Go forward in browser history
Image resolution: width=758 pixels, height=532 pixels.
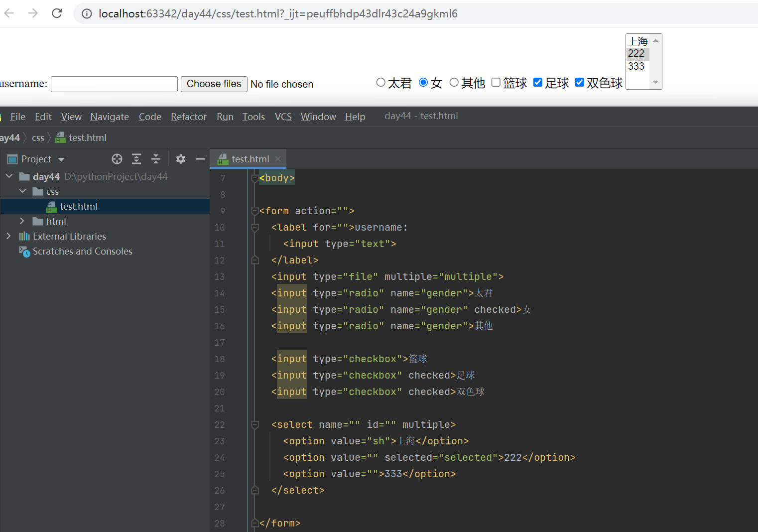(33, 13)
